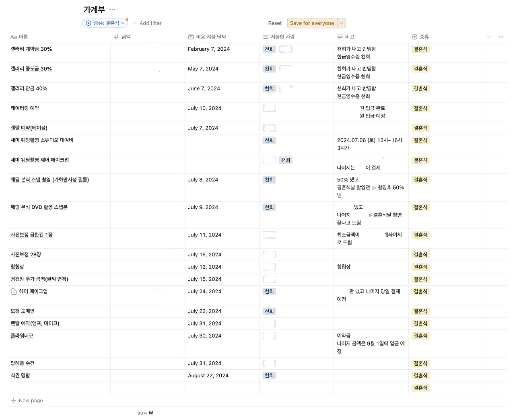
Task: Click the # number icon on the 금액 column
Action: [x=115, y=37]
